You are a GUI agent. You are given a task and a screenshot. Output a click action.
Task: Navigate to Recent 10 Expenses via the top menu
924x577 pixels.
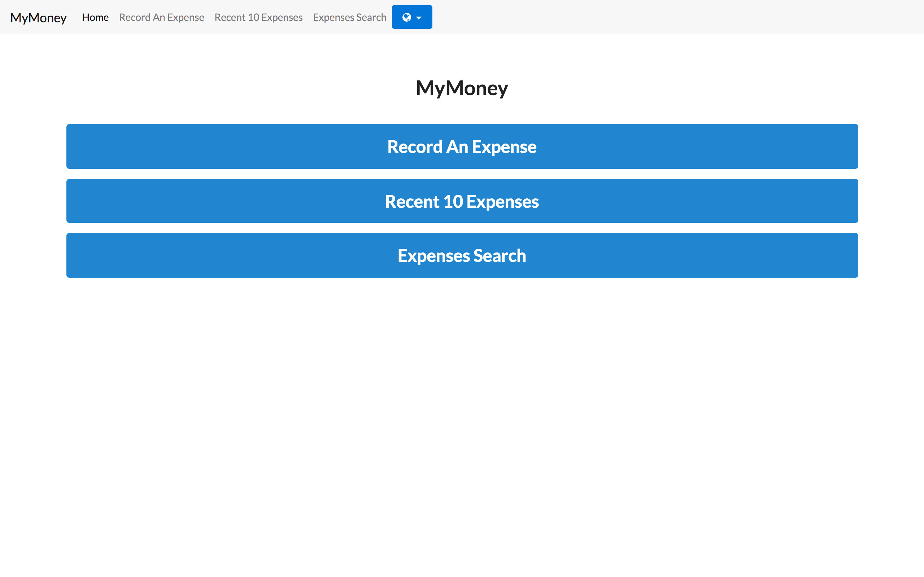tap(258, 17)
